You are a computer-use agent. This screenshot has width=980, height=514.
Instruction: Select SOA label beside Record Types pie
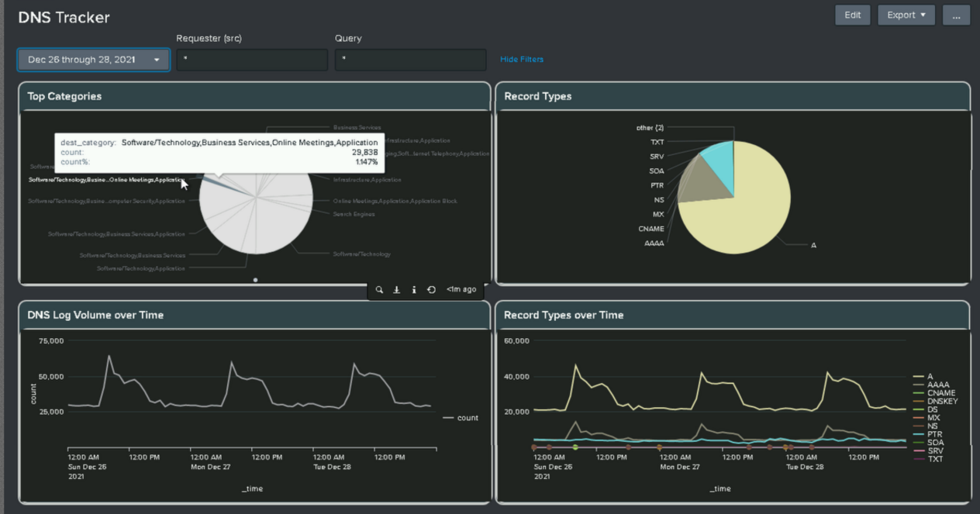click(x=657, y=171)
